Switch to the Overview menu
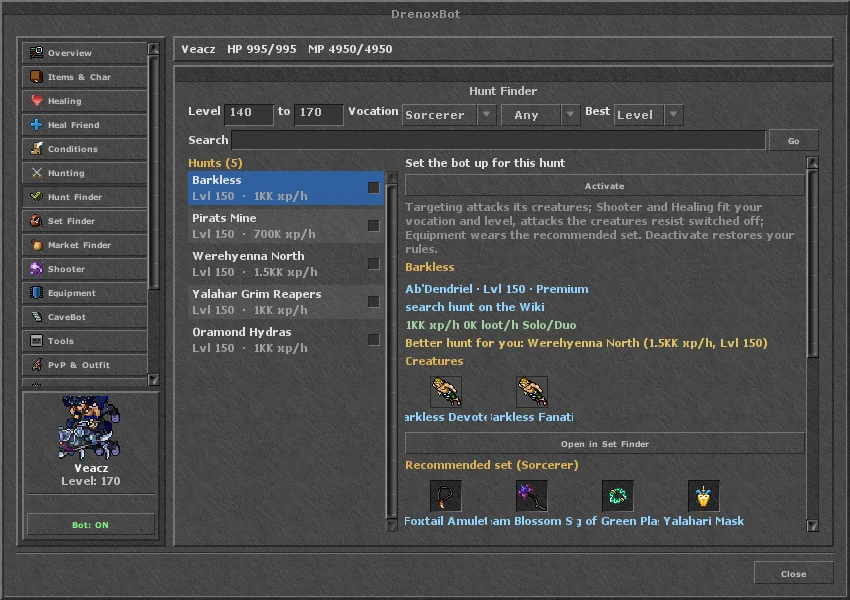 pos(85,53)
